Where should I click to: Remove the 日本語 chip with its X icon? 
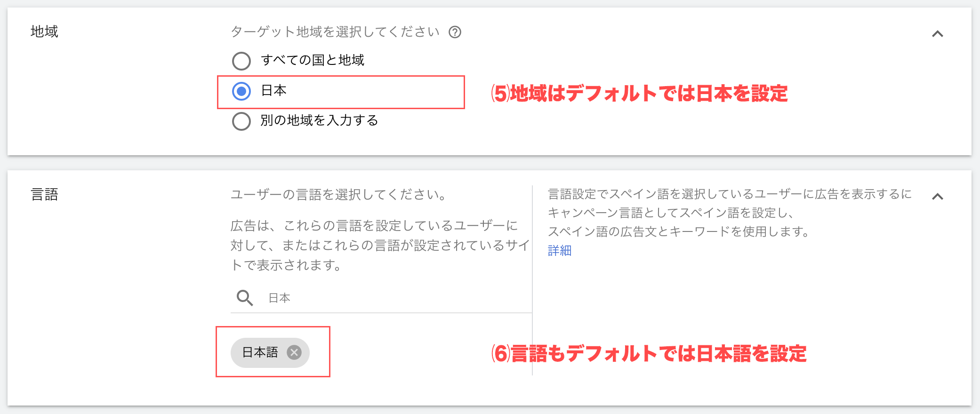294,352
